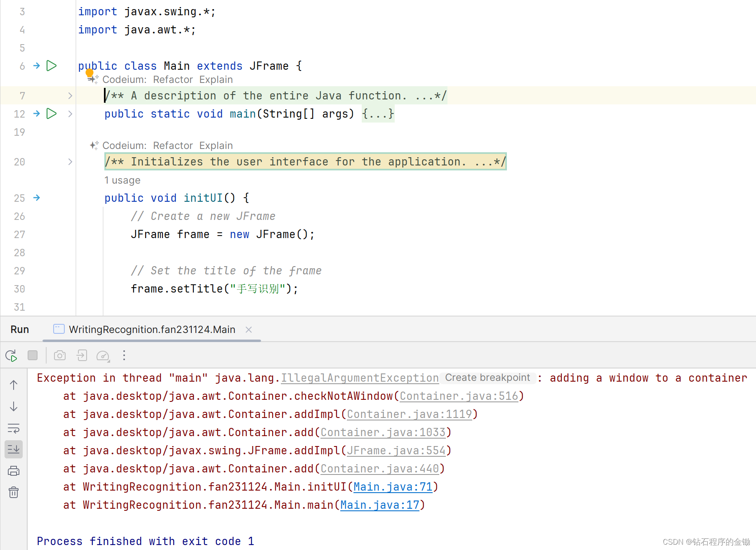The width and height of the screenshot is (756, 550).
Task: Open the profiler gauge icon
Action: tap(103, 356)
